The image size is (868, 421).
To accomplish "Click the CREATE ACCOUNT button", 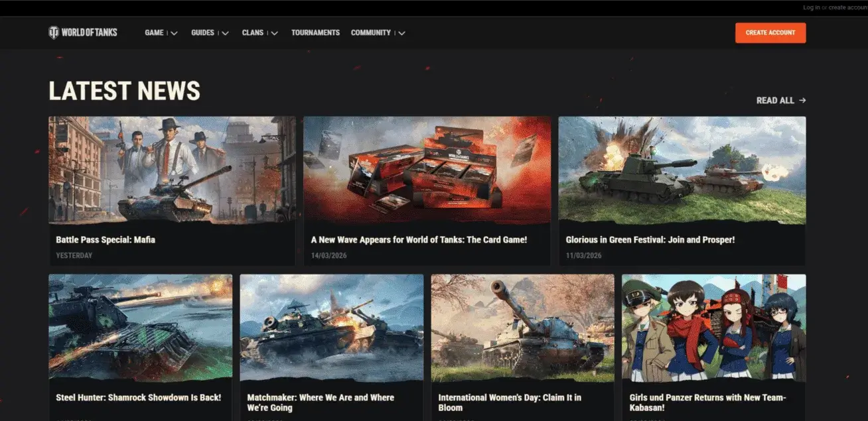I will [770, 32].
